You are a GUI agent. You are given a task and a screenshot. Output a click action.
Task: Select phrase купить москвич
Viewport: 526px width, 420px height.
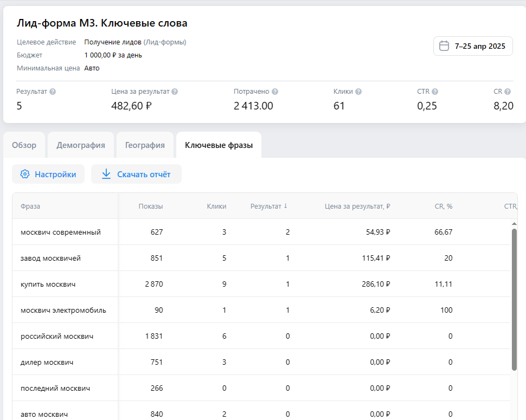pos(48,285)
